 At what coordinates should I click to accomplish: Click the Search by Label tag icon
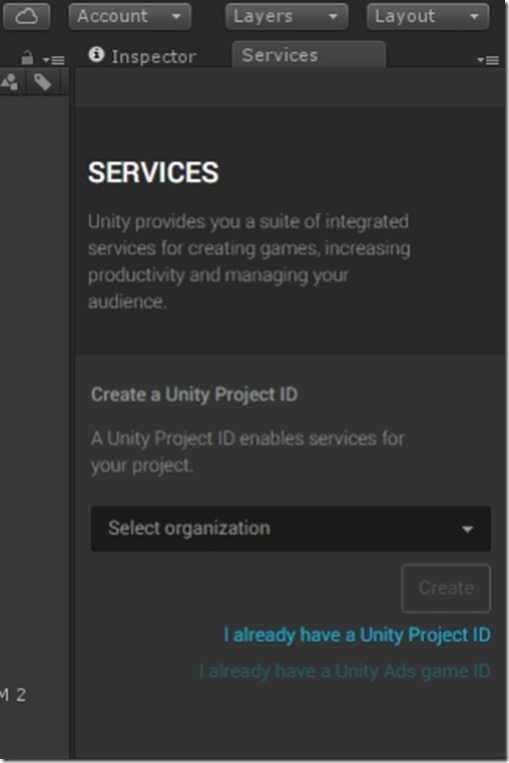tap(43, 82)
